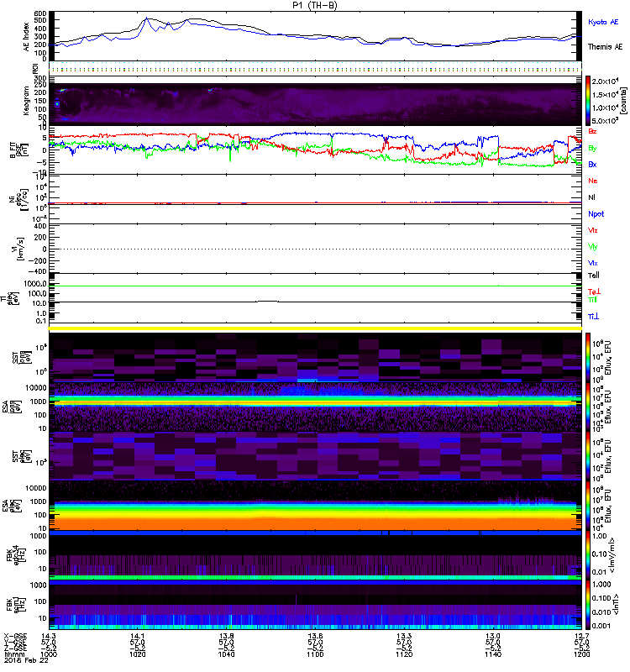The image size is (630, 672).
Task: Click the blue Bx legend label
Action: pos(593,165)
